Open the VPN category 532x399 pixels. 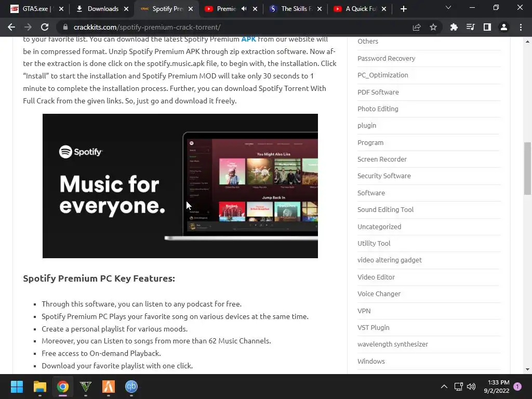tap(364, 311)
